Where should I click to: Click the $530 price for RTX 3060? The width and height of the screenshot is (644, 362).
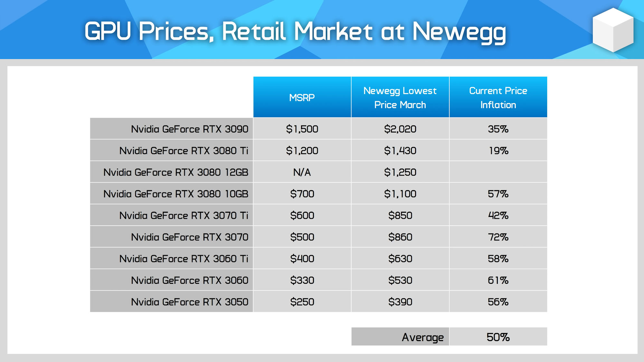coord(400,280)
